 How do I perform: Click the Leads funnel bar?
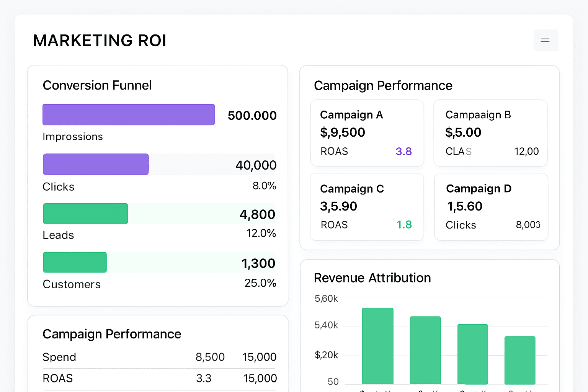(x=85, y=213)
